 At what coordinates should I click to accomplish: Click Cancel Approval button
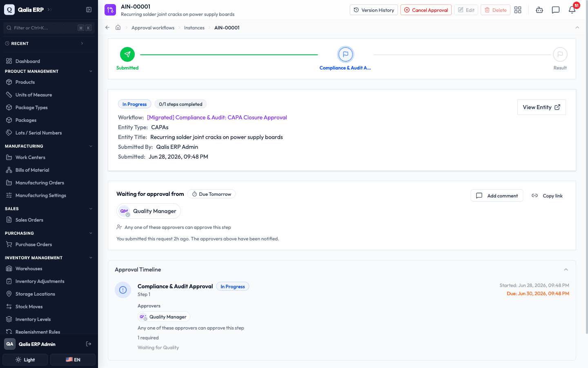click(x=426, y=10)
